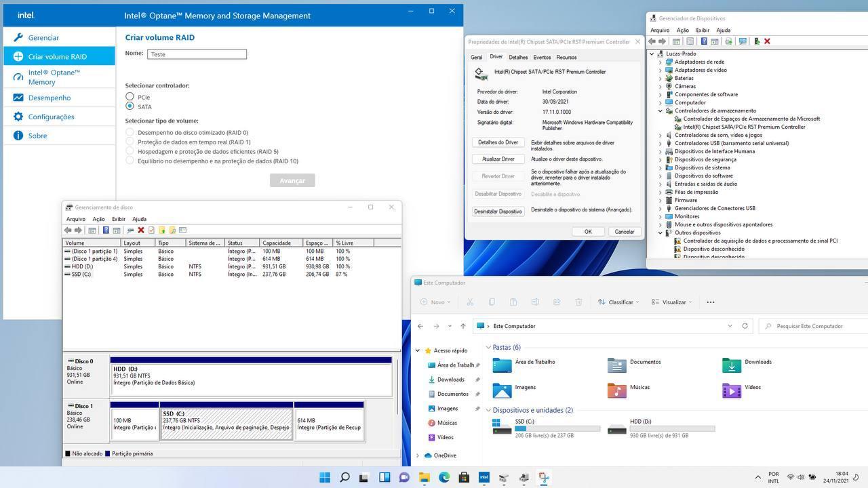Click red X delete icon in Gerenciamento de disco toolbar
The height and width of the screenshot is (488, 868).
click(x=140, y=230)
